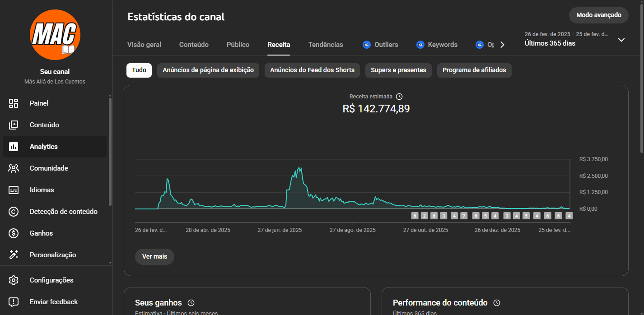Click the Performance do conteúdo card heading
The height and width of the screenshot is (315, 644).
pos(440,303)
